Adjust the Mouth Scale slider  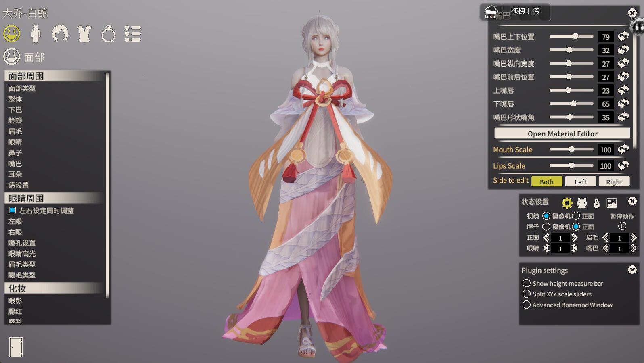coord(571,149)
